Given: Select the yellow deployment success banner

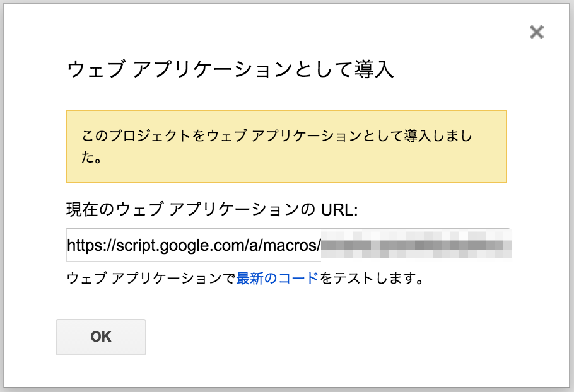Looking at the screenshot, I should [x=286, y=146].
